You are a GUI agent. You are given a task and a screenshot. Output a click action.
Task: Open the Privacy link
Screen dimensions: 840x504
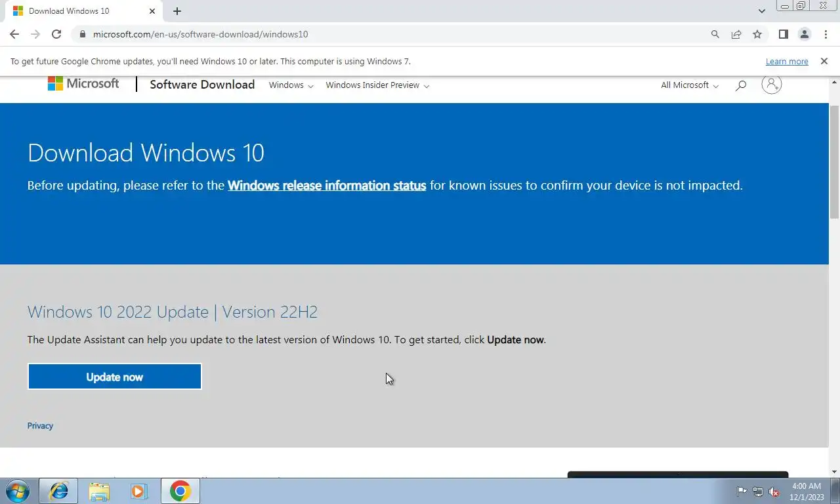pyautogui.click(x=40, y=426)
